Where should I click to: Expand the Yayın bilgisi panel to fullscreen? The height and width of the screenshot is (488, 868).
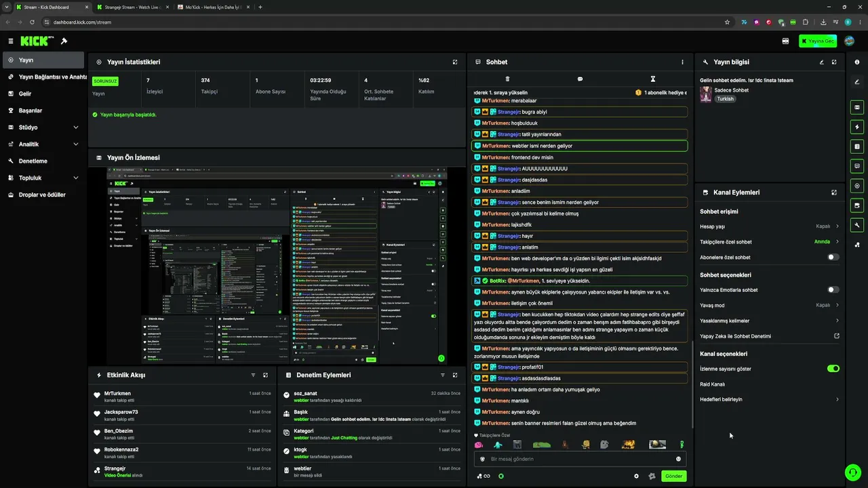pyautogui.click(x=834, y=62)
